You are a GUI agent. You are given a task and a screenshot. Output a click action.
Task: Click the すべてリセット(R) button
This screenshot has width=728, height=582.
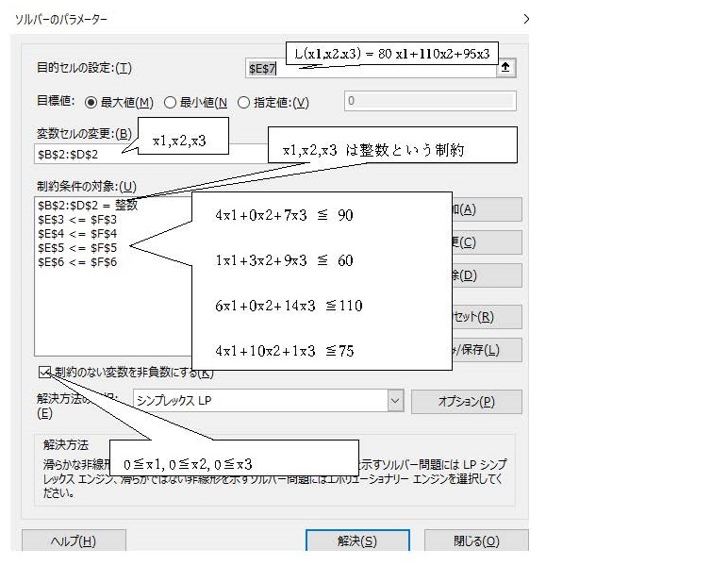(x=480, y=317)
